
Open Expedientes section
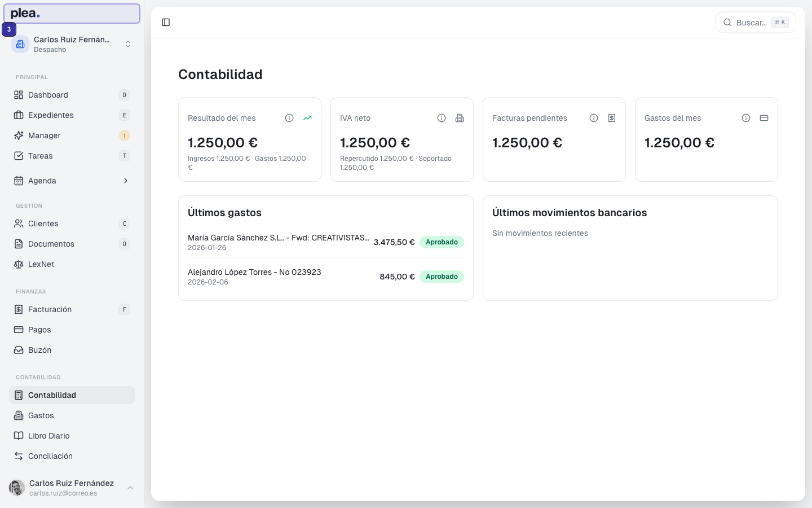(x=72, y=115)
